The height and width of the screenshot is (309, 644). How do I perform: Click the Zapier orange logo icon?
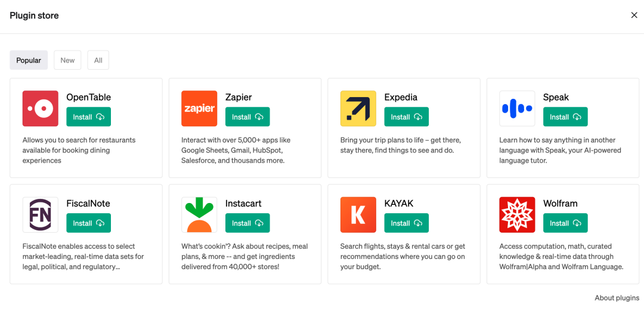click(x=199, y=108)
